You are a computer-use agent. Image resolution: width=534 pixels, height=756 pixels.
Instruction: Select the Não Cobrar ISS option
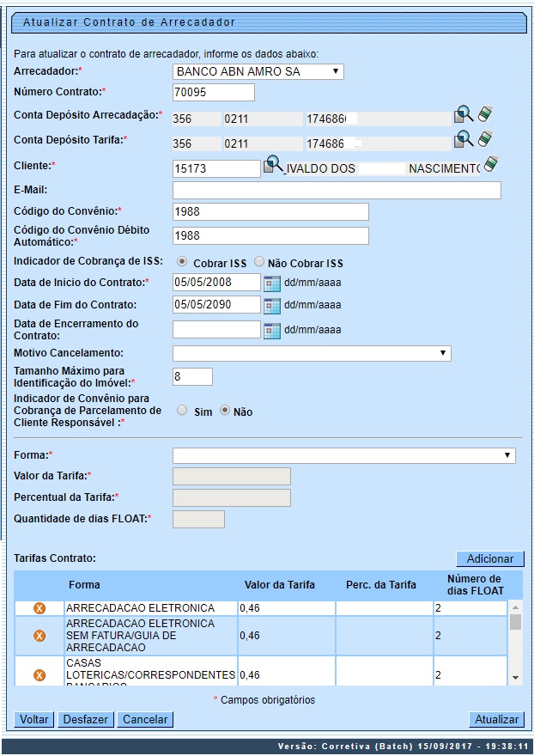(259, 262)
